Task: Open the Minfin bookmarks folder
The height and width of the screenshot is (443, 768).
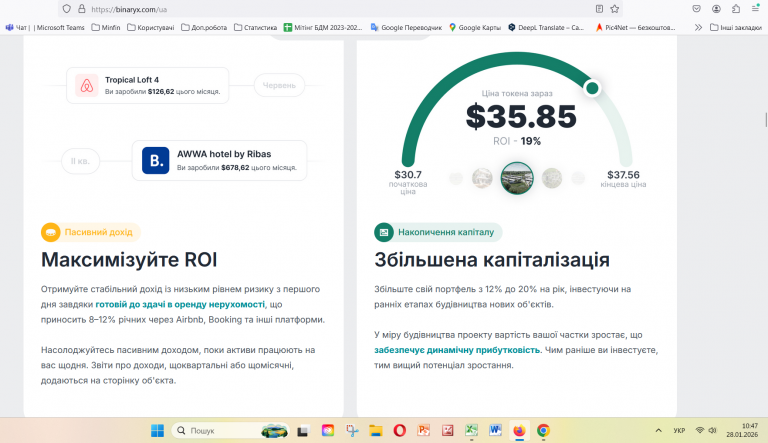Action: click(106, 27)
